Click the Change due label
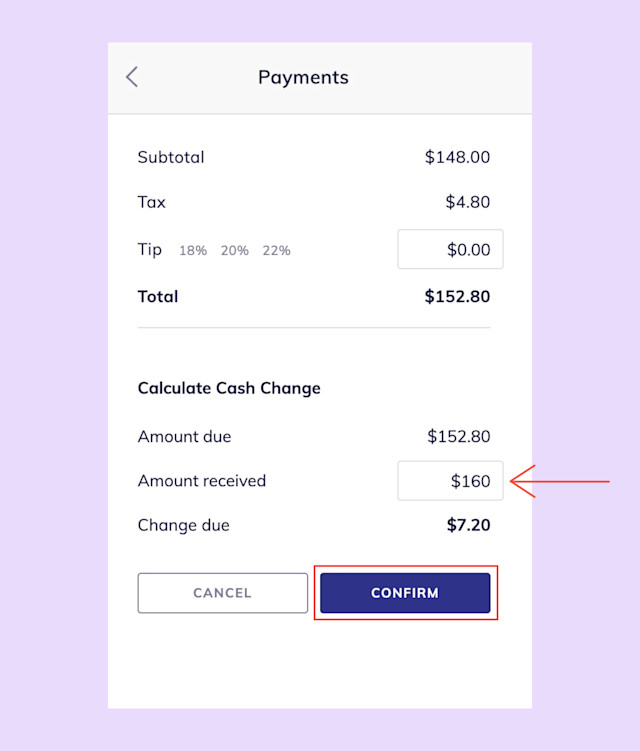Image resolution: width=640 pixels, height=751 pixels. pos(183,525)
